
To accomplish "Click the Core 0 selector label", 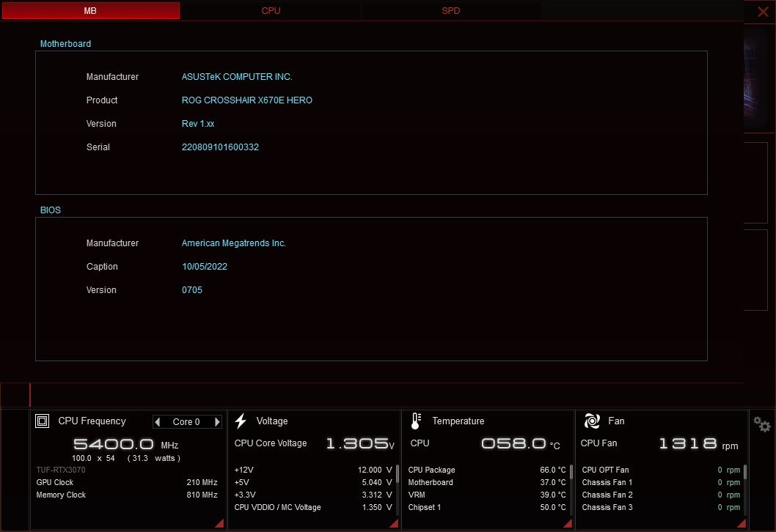I will coord(186,422).
